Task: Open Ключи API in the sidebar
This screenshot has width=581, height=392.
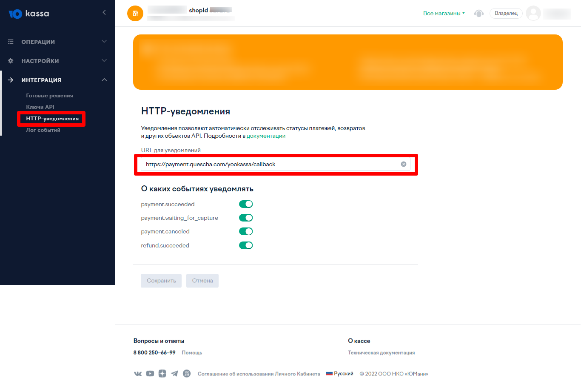Action: coord(40,107)
